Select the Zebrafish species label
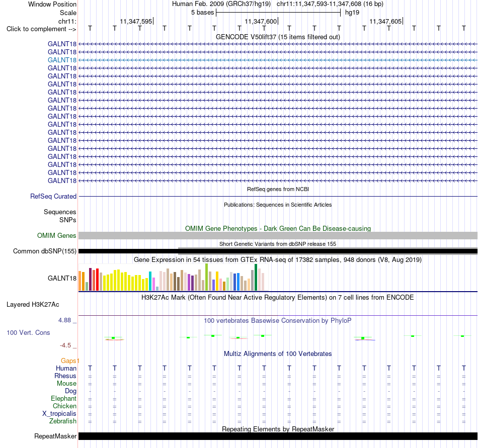The image size is (478, 448). tap(63, 421)
